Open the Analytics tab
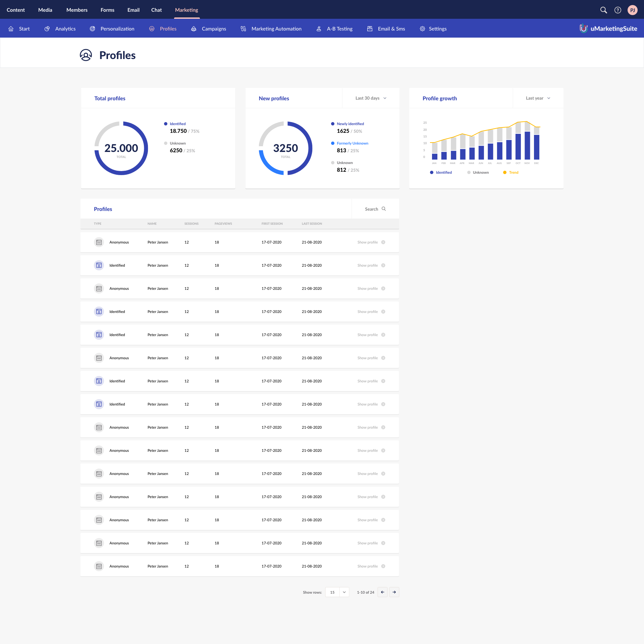Screen dimensions: 644x644 pyautogui.click(x=65, y=29)
